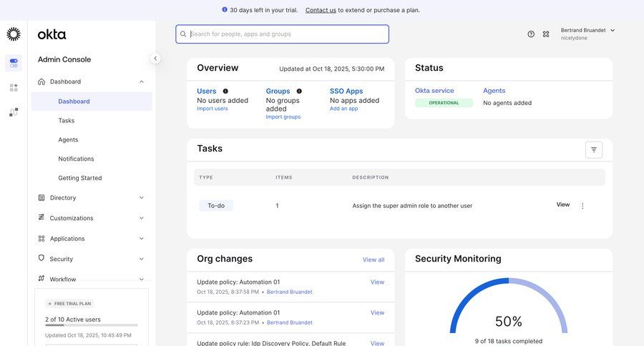This screenshot has height=346, width=644.
Task: Open the help question mark icon
Action: click(x=531, y=34)
